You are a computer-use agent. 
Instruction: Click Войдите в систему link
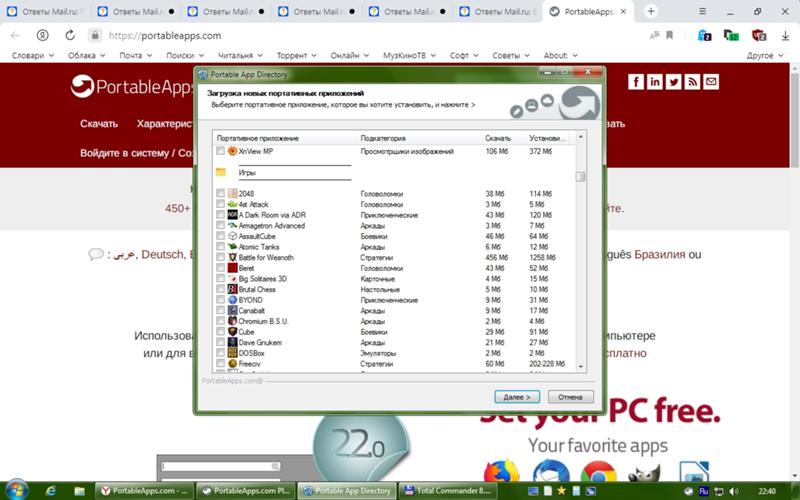tap(124, 153)
